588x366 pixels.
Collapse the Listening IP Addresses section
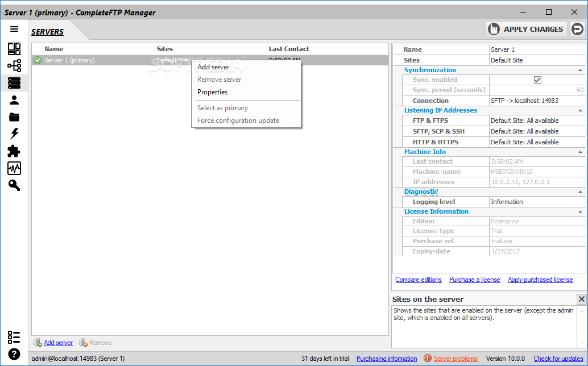click(x=580, y=110)
